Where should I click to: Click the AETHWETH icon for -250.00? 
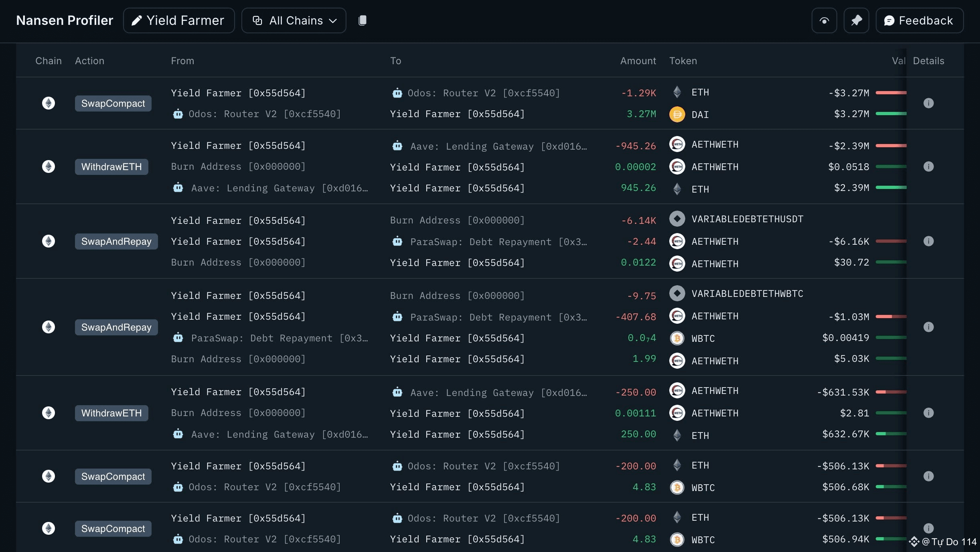tap(677, 390)
